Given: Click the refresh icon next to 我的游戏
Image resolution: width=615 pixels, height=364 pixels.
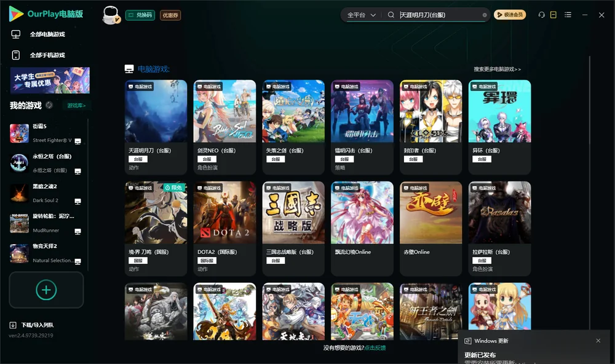Looking at the screenshot, I should 49,105.
